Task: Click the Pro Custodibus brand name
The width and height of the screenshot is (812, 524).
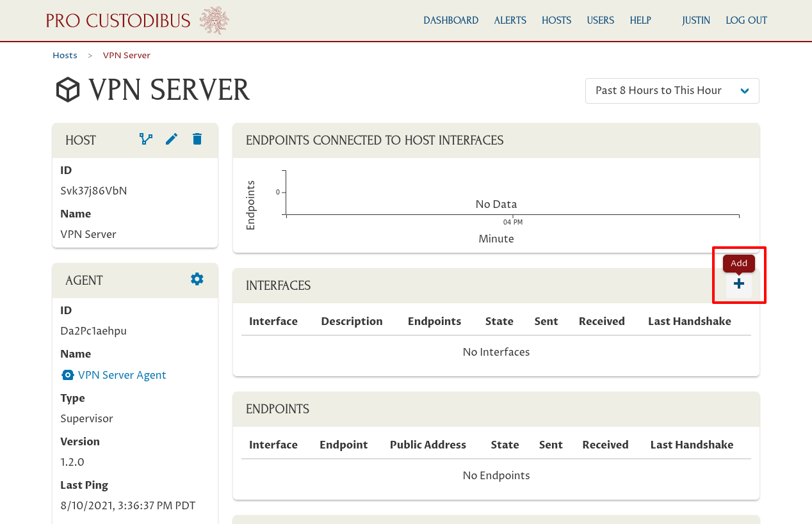Action: coord(118,20)
